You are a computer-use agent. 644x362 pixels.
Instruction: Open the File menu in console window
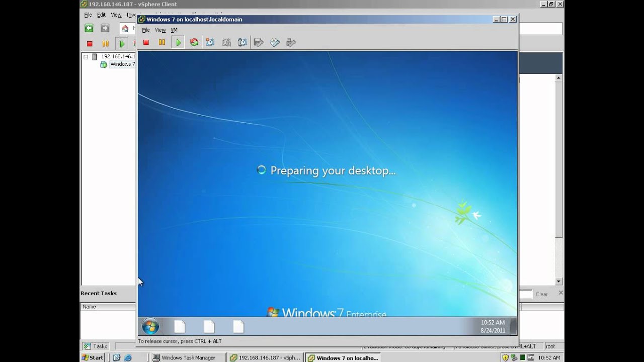(x=146, y=30)
